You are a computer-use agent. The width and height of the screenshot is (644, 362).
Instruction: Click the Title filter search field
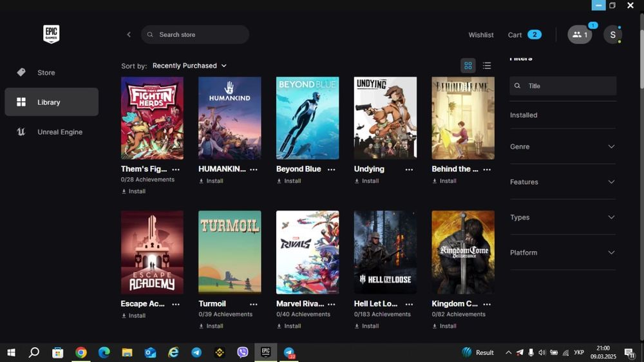click(x=563, y=86)
